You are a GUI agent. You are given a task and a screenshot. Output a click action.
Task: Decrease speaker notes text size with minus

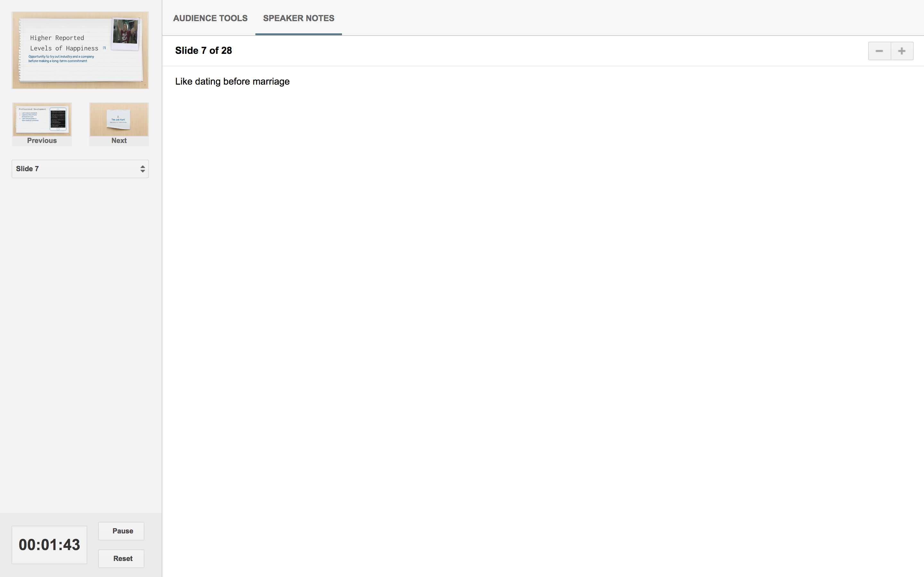pyautogui.click(x=879, y=51)
